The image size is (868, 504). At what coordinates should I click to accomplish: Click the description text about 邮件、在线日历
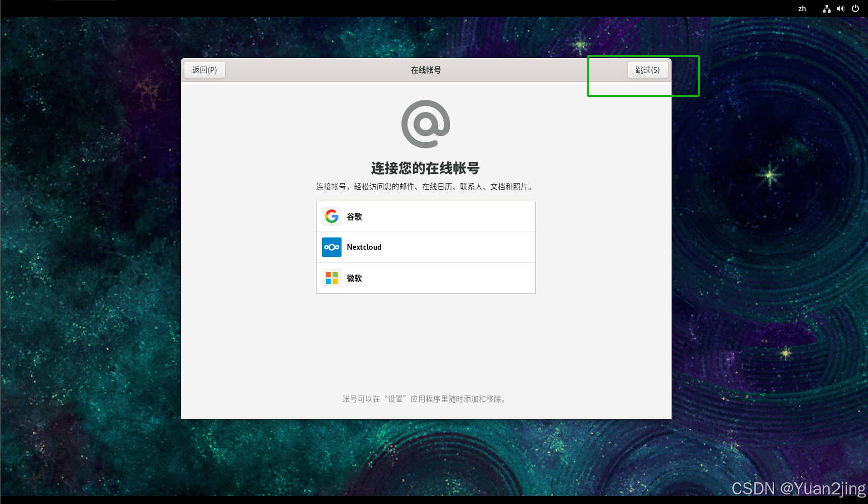425,187
